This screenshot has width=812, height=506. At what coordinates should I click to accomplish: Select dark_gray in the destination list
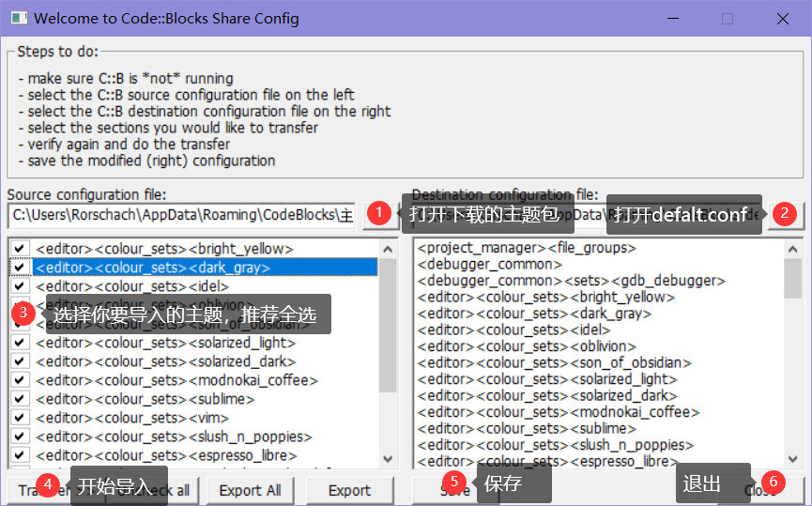pyautogui.click(x=534, y=314)
